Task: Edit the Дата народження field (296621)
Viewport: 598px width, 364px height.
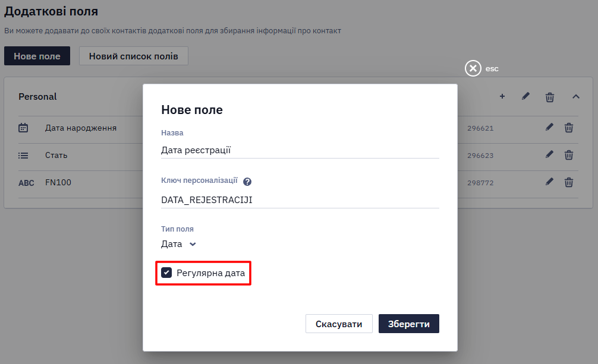Action: tap(549, 127)
